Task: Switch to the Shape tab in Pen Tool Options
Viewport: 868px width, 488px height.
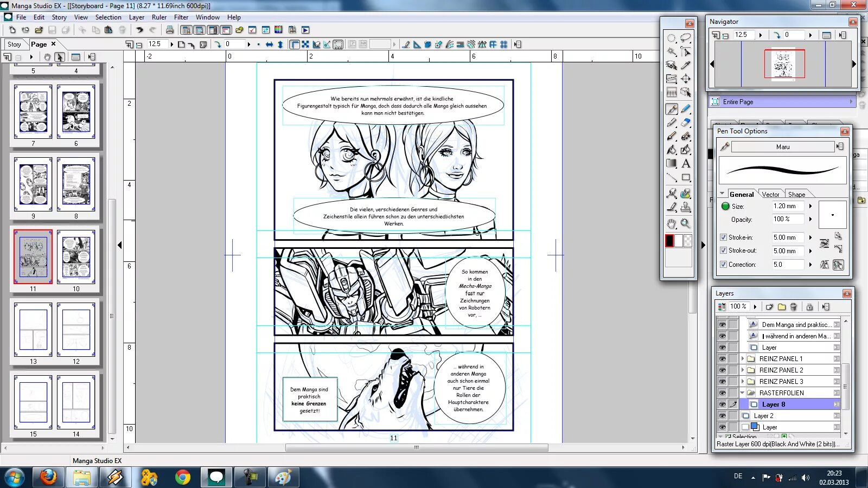Action: [x=796, y=195]
